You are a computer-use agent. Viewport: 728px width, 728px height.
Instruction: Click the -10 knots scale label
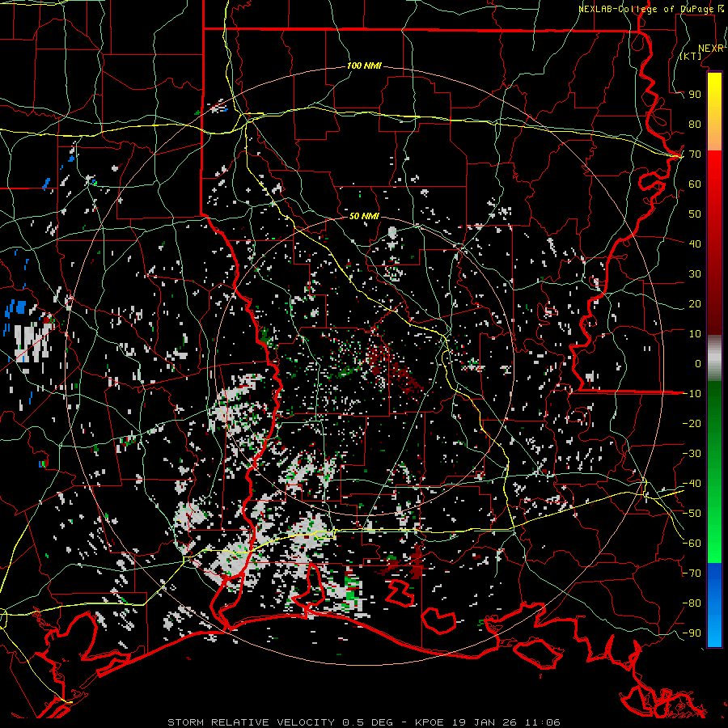(x=692, y=394)
